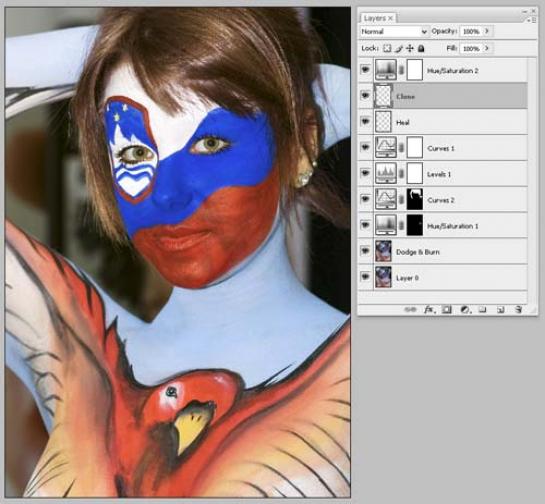Open the Normal blend mode dropdown

tap(394, 32)
